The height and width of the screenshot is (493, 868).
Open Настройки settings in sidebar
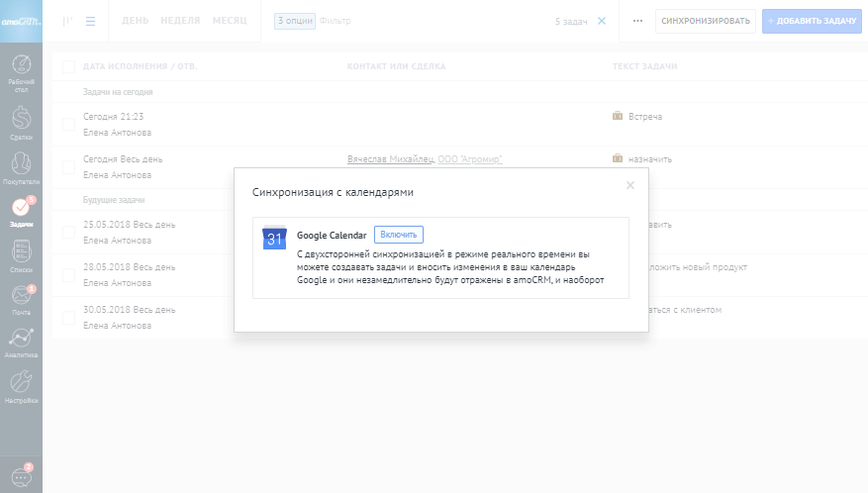pos(21,387)
